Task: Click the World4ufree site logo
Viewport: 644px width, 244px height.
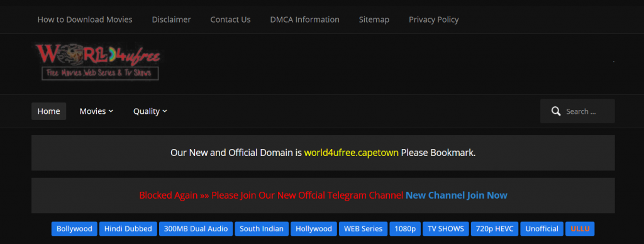Action: coord(97,62)
